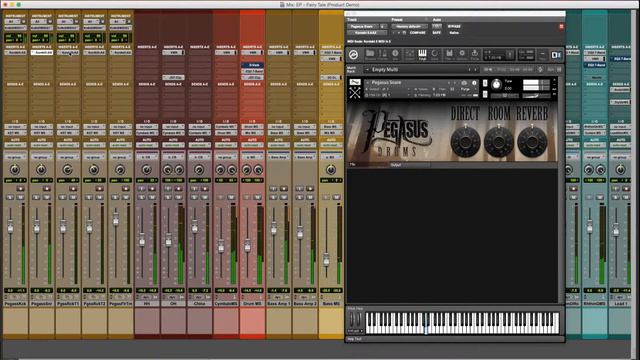
Task: Open the Drum MS output selector
Action: [252, 133]
